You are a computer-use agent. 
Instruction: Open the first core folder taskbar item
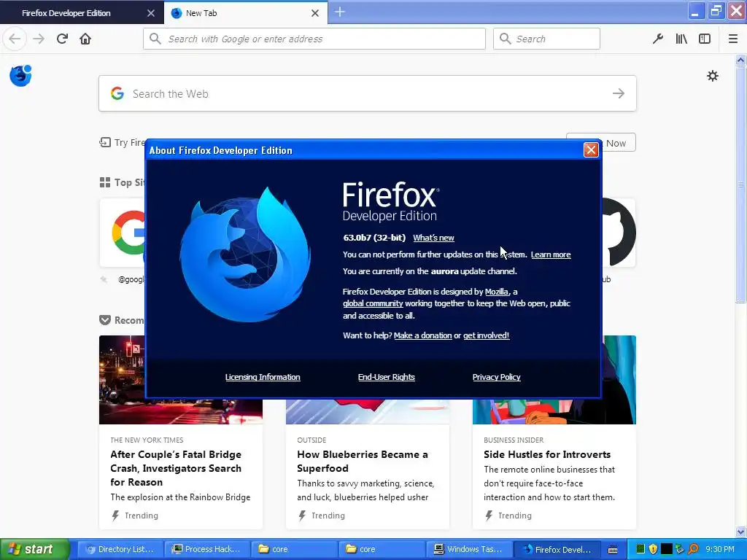coord(295,549)
